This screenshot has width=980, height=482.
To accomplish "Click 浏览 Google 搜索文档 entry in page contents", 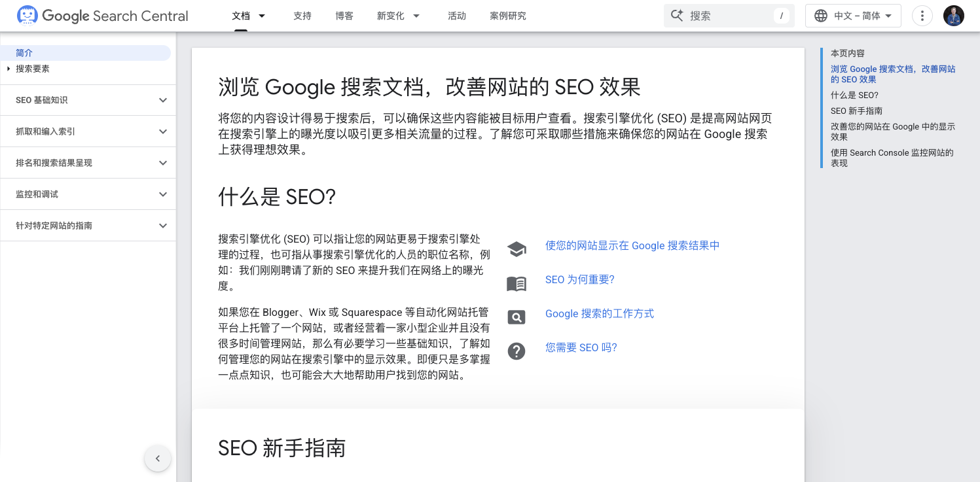I will coord(893,74).
